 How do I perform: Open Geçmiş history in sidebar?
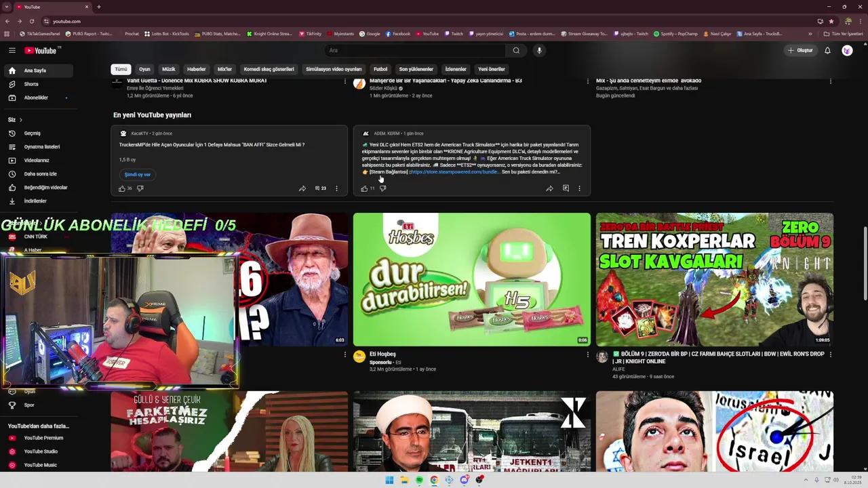coord(38,134)
